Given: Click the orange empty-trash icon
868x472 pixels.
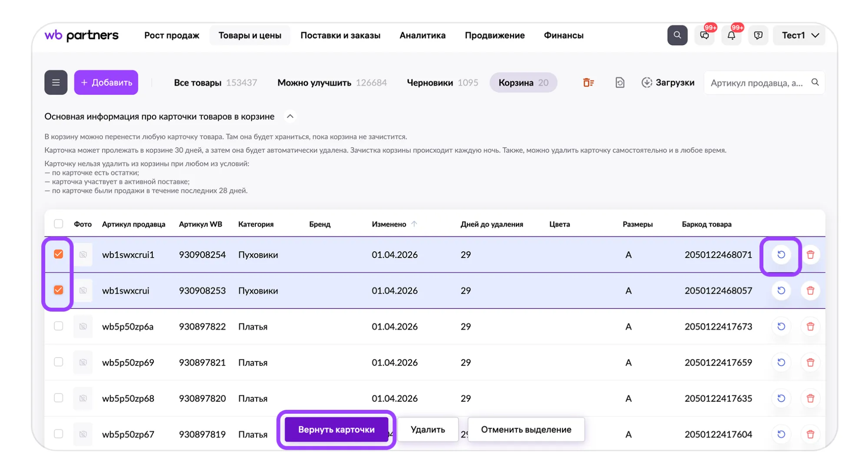Looking at the screenshot, I should [588, 82].
